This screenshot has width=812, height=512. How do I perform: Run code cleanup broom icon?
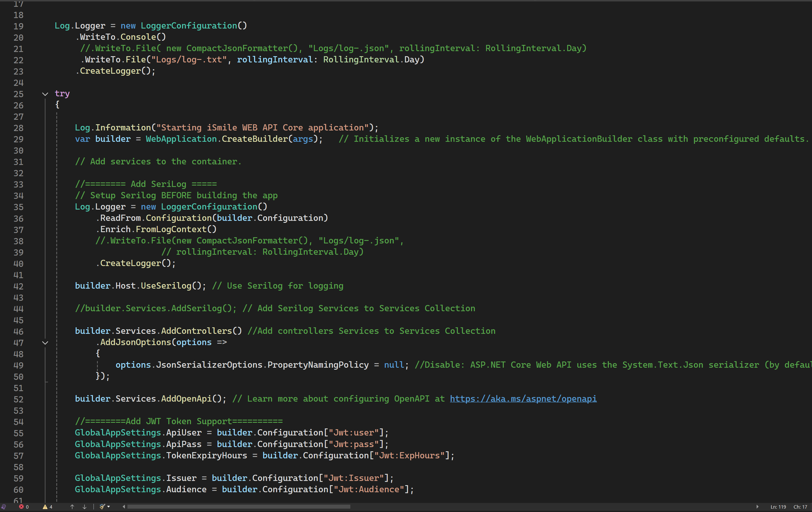coord(102,507)
